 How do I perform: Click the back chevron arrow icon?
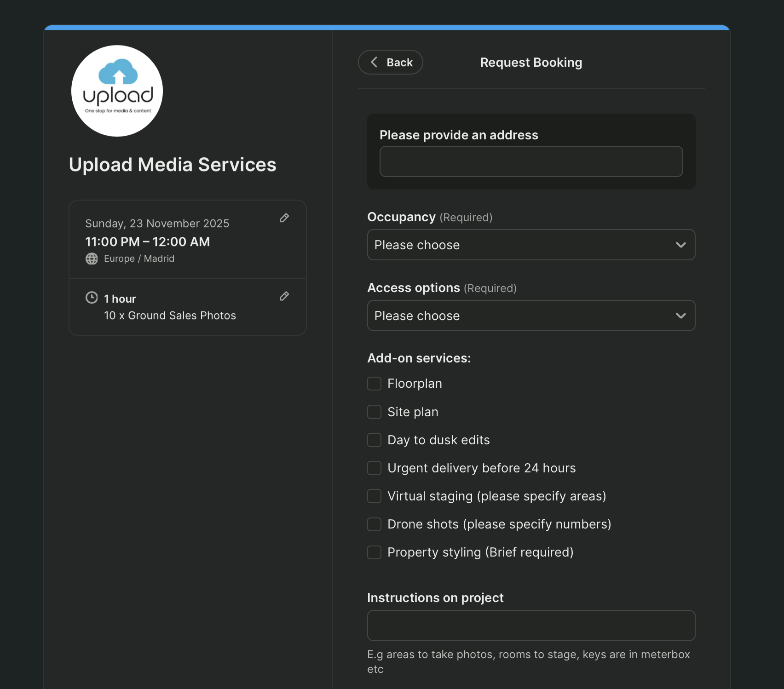[374, 62]
